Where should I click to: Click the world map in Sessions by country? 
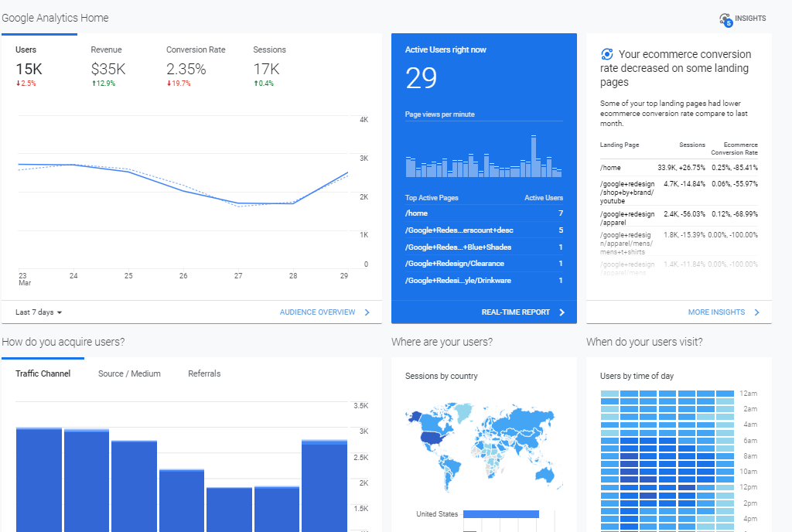[x=483, y=447]
